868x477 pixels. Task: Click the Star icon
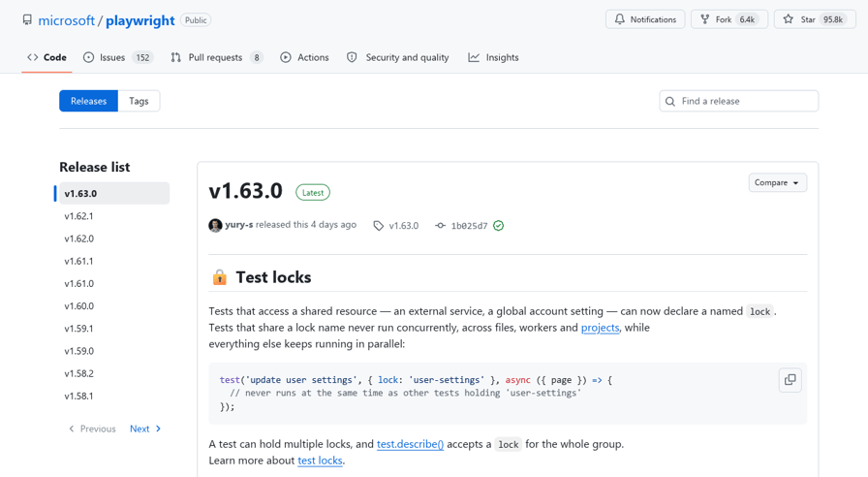(x=789, y=19)
